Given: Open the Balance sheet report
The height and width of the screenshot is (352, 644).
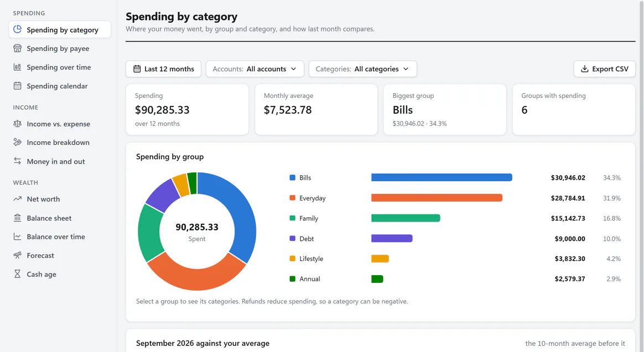Looking at the screenshot, I should click(60, 218).
